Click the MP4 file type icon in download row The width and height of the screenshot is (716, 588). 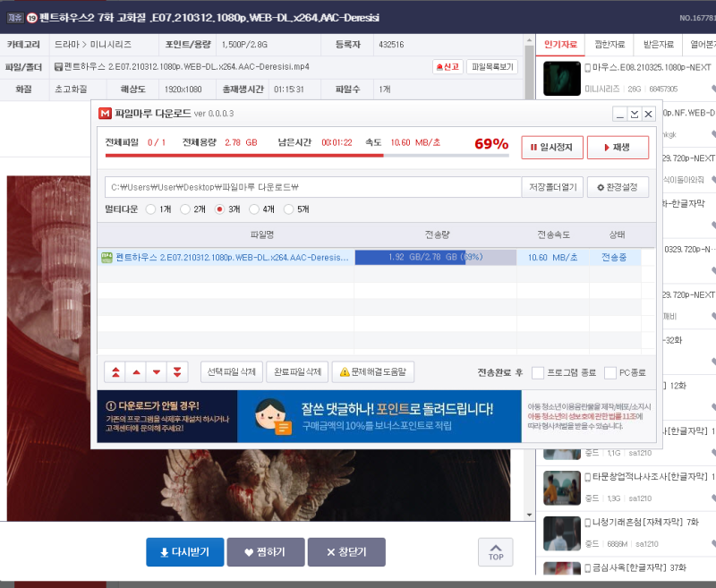tap(107, 258)
